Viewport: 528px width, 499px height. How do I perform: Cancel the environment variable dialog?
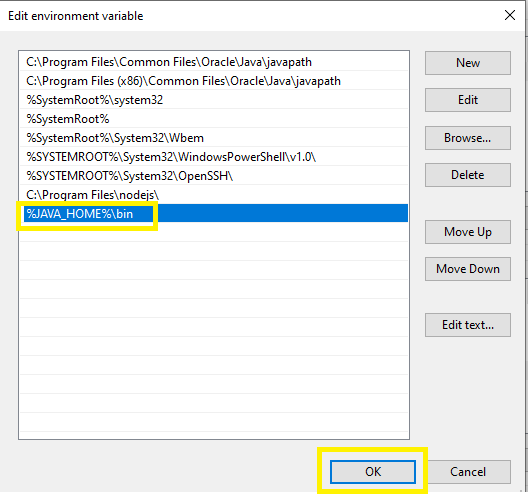pos(468,472)
